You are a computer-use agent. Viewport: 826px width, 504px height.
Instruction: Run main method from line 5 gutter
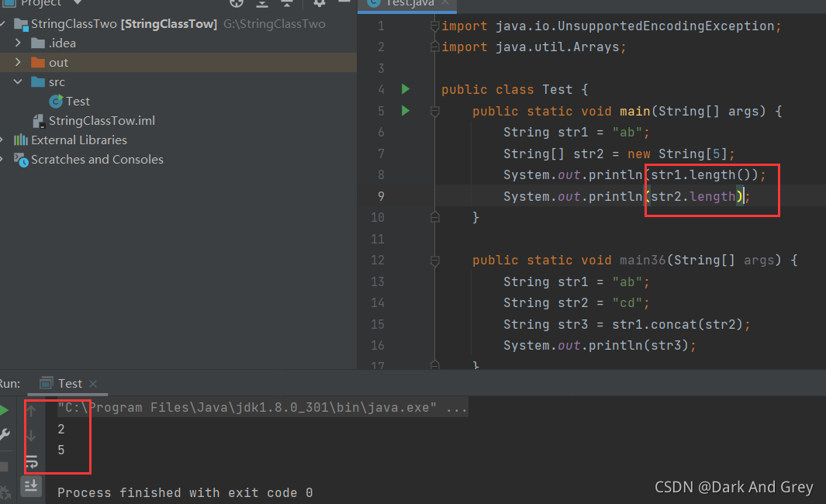(x=405, y=111)
